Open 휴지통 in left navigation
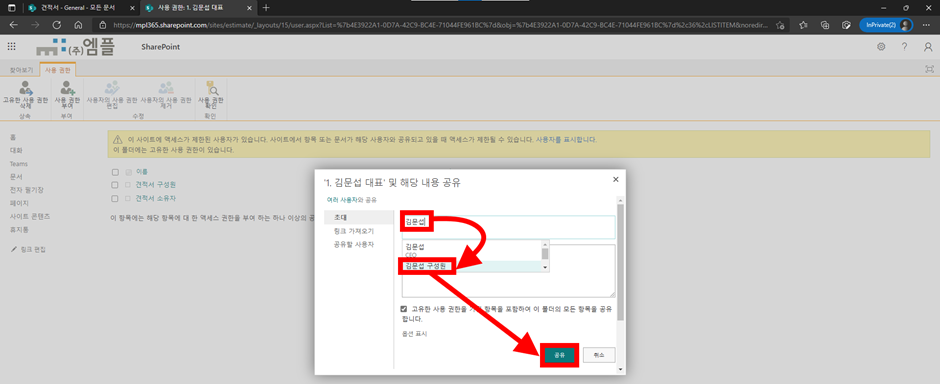Screen dimensions: 940x384 coord(19,229)
